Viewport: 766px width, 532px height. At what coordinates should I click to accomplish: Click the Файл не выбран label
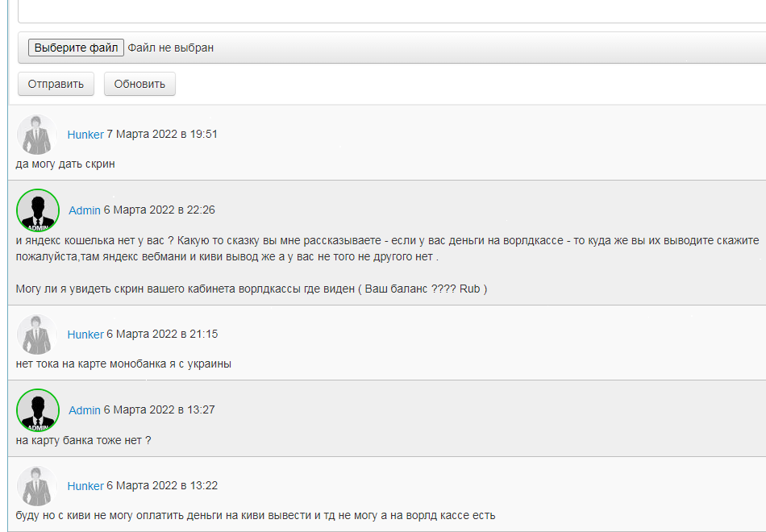[171, 48]
